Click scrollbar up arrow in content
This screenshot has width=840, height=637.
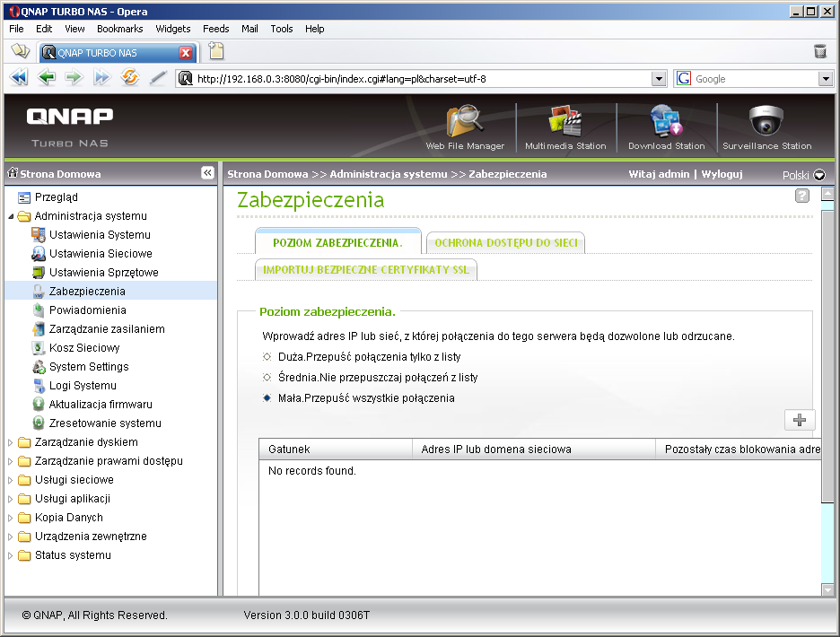tap(827, 194)
